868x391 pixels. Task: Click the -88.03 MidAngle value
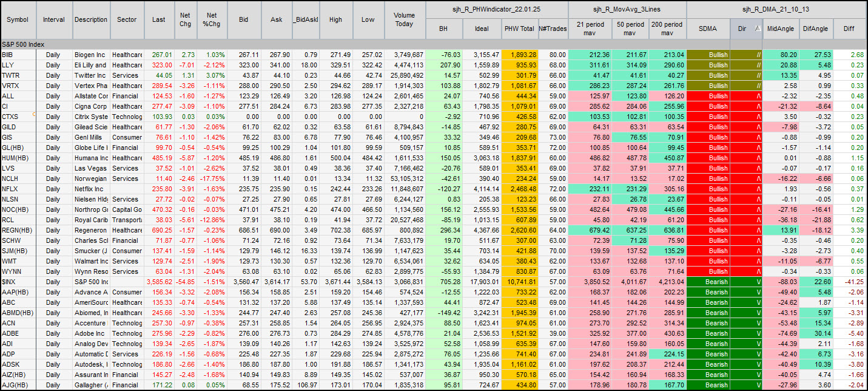779,282
